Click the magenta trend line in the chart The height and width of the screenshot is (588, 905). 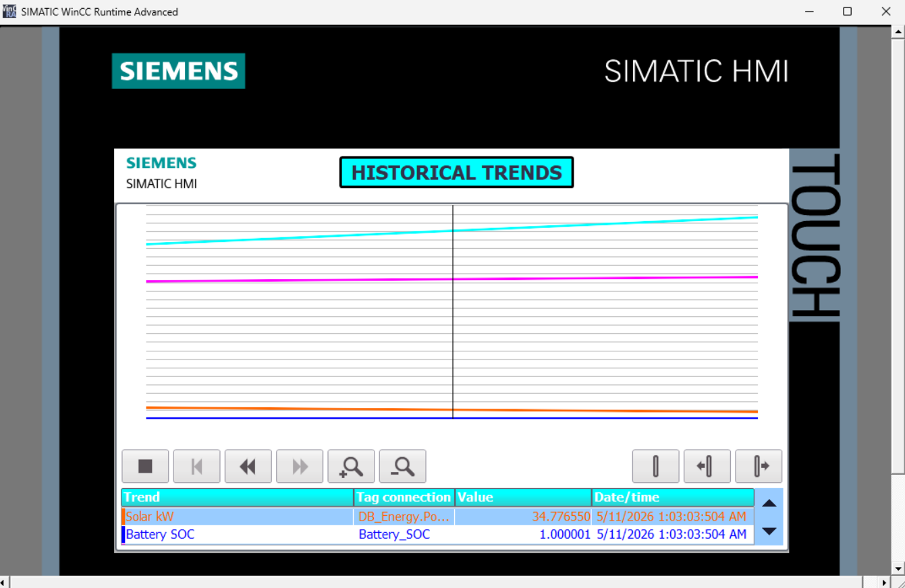(452, 278)
